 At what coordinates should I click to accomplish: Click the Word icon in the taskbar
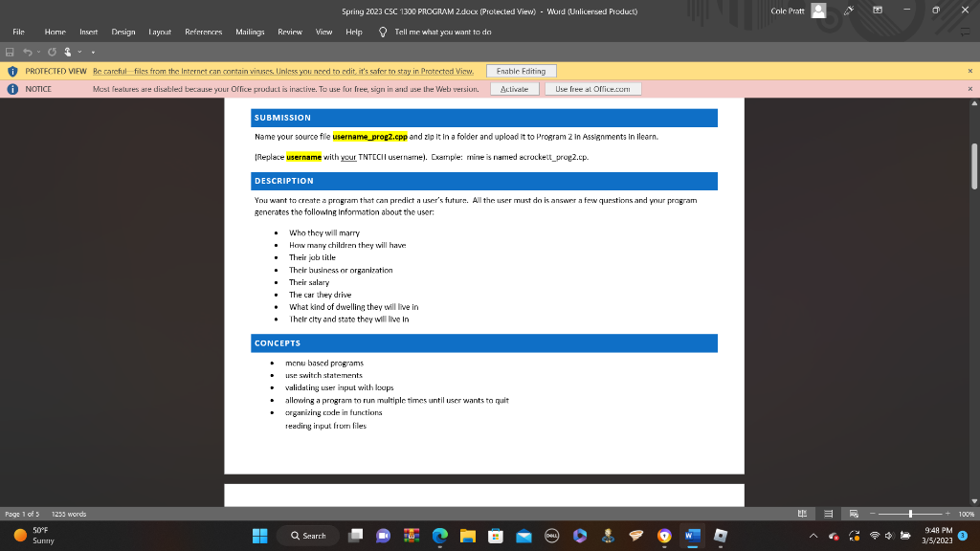(692, 536)
